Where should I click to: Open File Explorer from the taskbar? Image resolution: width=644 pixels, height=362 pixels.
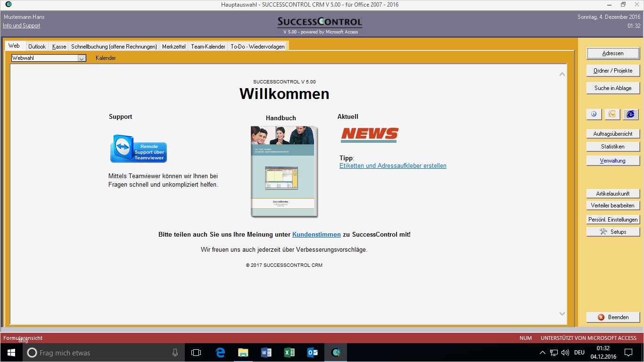coord(243,353)
